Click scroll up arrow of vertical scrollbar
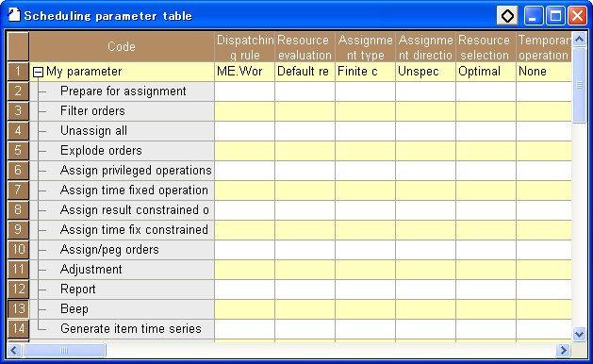This screenshot has height=364, width=593. [x=579, y=39]
